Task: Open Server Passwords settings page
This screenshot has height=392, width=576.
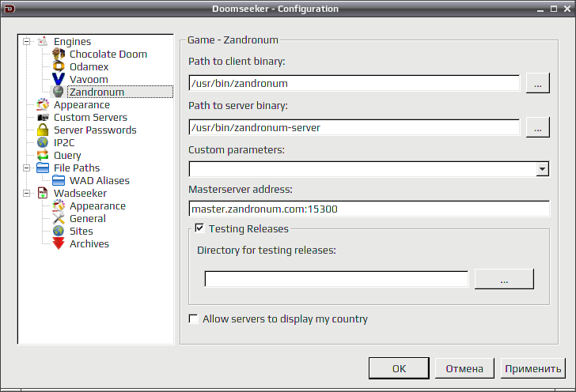Action: click(95, 130)
